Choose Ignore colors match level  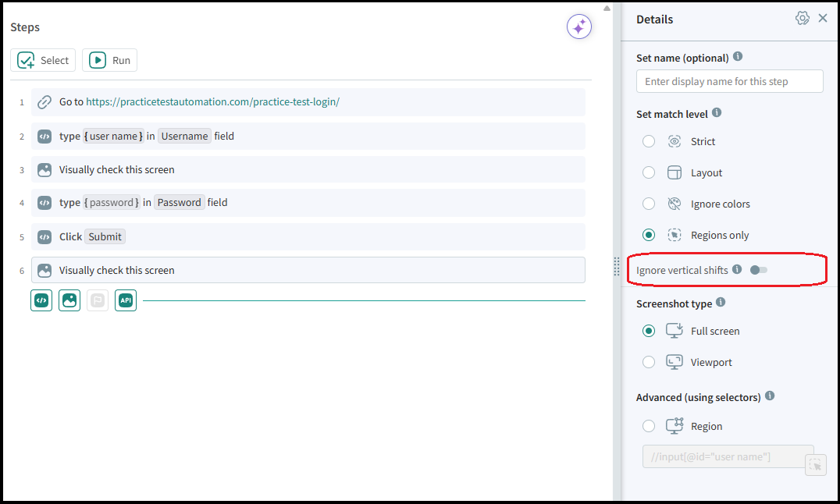pyautogui.click(x=649, y=204)
